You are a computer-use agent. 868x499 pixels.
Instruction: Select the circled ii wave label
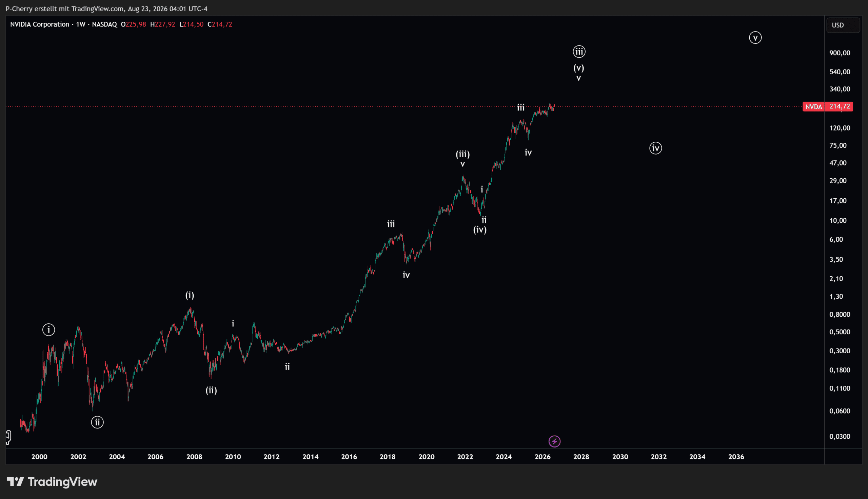pyautogui.click(x=97, y=422)
